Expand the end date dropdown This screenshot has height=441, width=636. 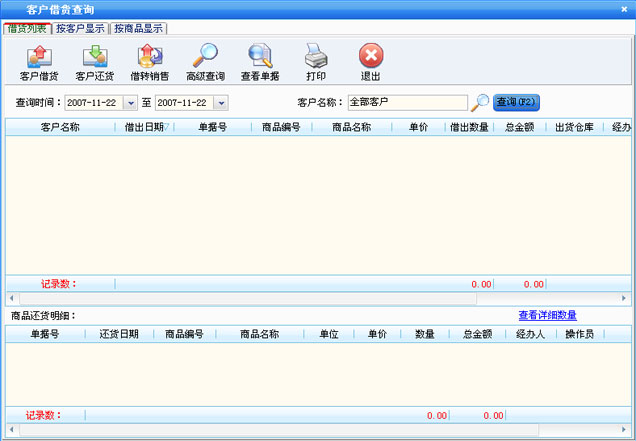pyautogui.click(x=221, y=102)
